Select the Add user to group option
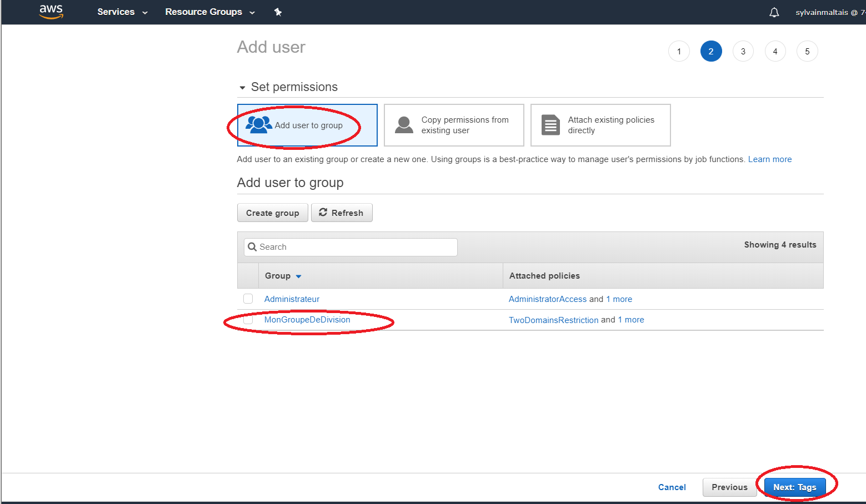 click(x=307, y=125)
